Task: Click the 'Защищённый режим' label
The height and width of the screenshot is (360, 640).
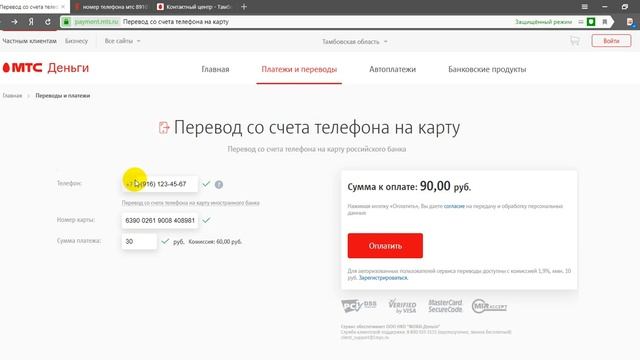Action: point(543,22)
